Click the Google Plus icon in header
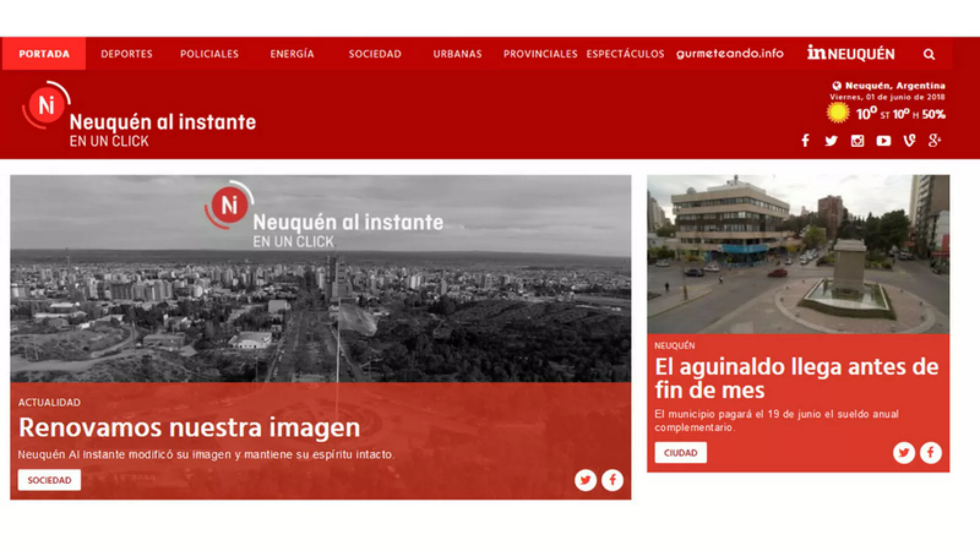The image size is (980, 551). (x=934, y=141)
